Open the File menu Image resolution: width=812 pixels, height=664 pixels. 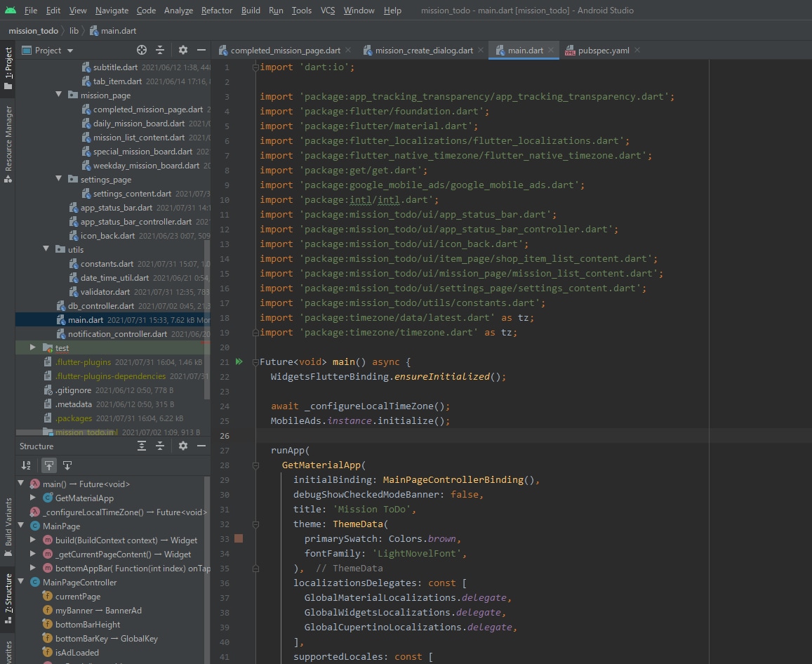coord(31,11)
